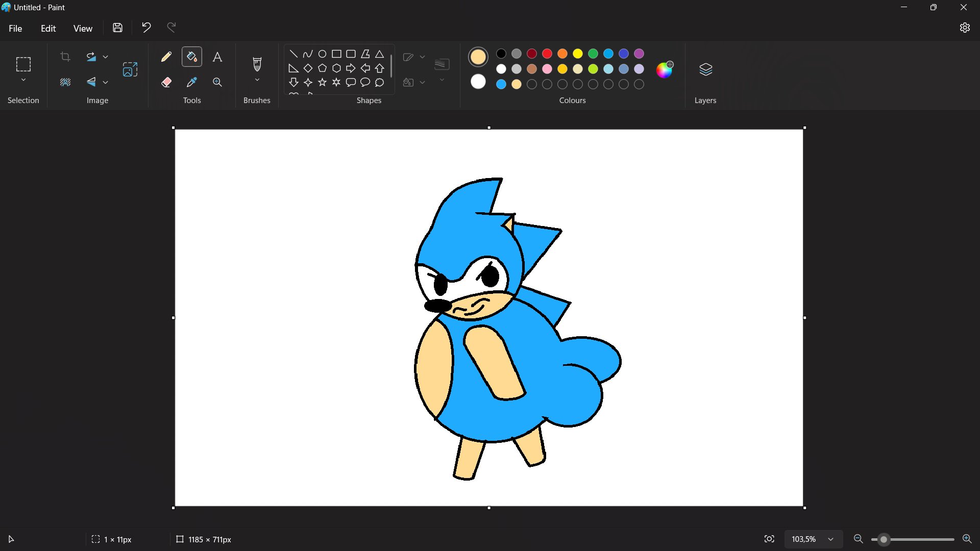The width and height of the screenshot is (980, 551).
Task: Select Colour 1 primary swatch
Action: [478, 57]
